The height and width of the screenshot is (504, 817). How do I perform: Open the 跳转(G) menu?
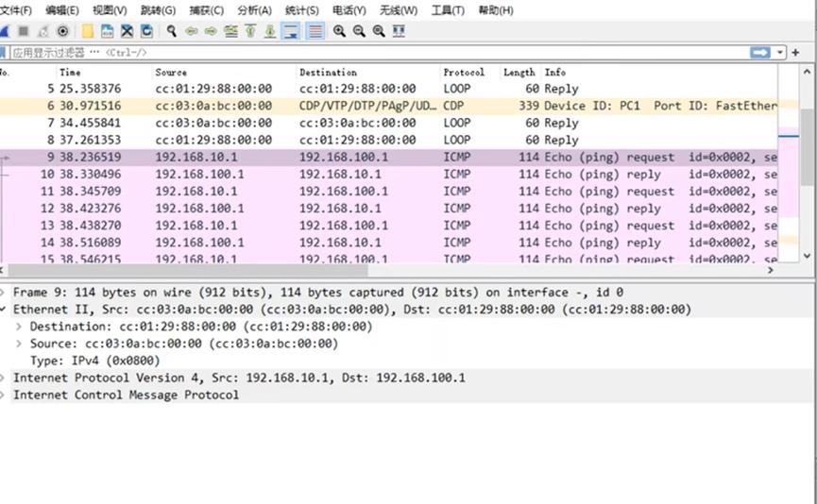point(158,10)
